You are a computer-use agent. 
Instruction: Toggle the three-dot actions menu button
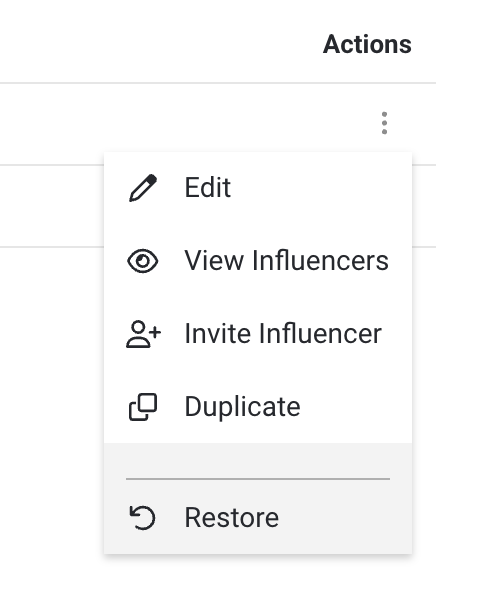click(384, 123)
